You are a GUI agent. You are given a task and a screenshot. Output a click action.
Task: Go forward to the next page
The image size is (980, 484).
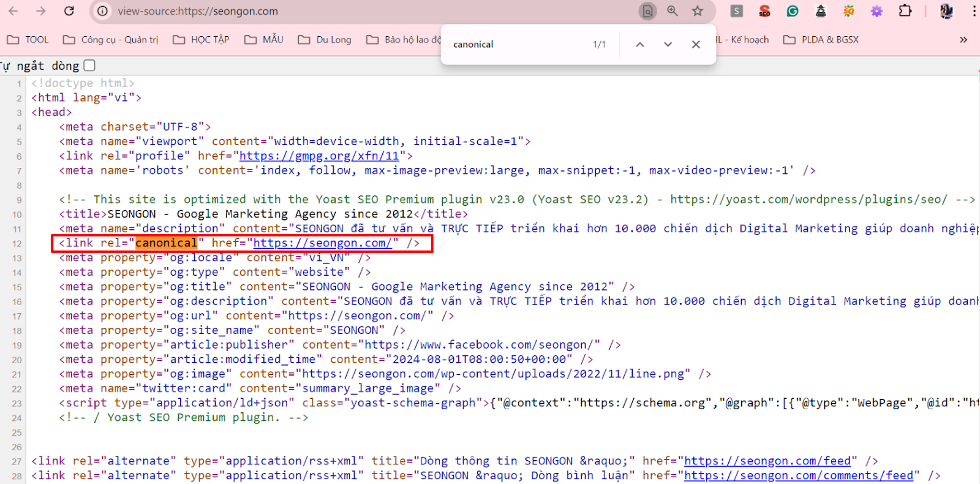pyautogui.click(x=40, y=11)
